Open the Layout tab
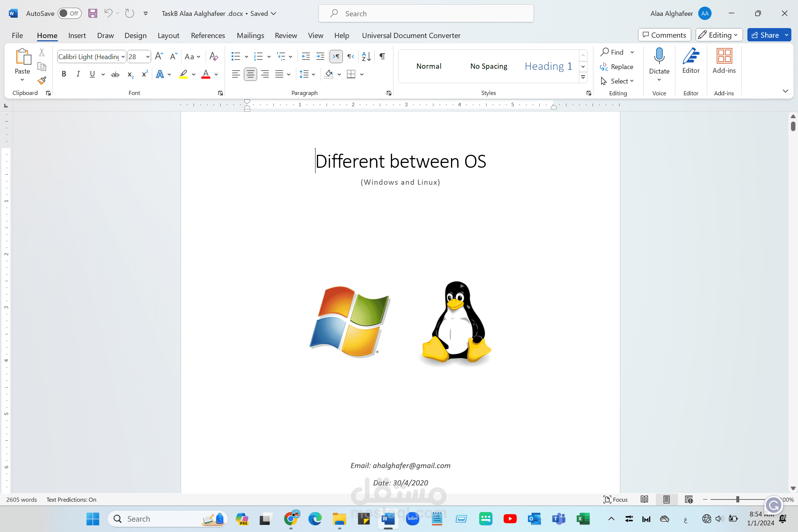Screen dimensions: 798x532 168,35
